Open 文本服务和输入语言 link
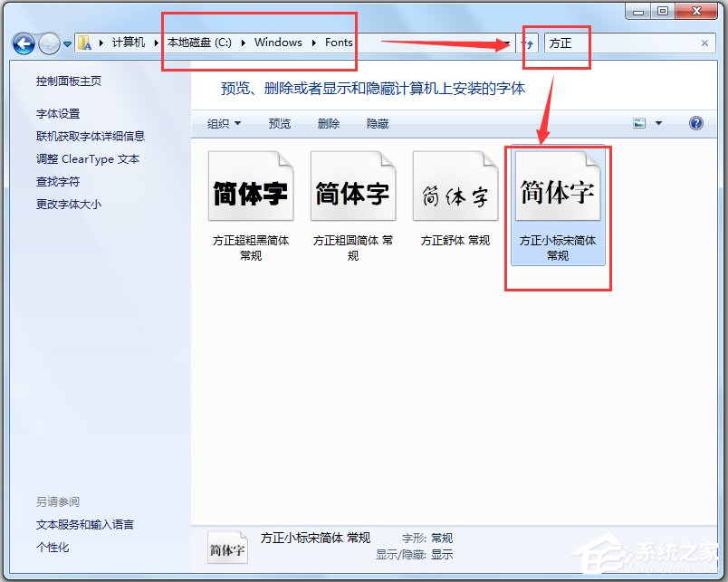The width and height of the screenshot is (728, 582). pos(85,524)
